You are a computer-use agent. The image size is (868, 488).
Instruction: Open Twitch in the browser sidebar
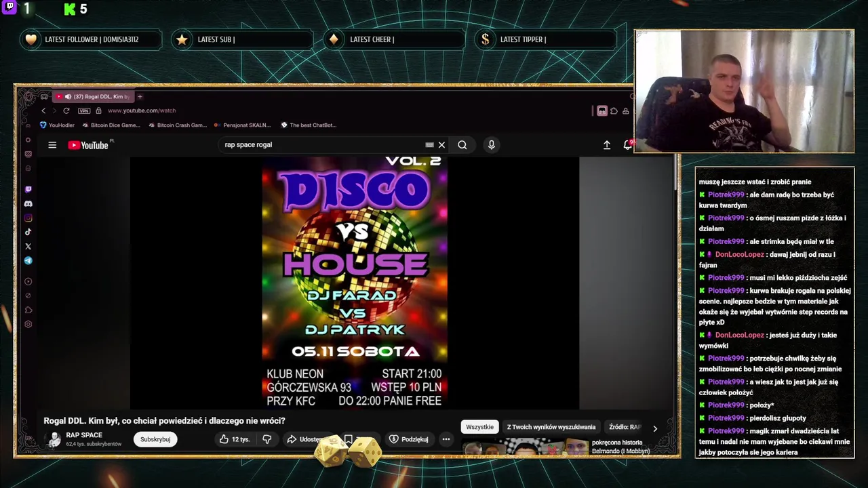click(28, 190)
